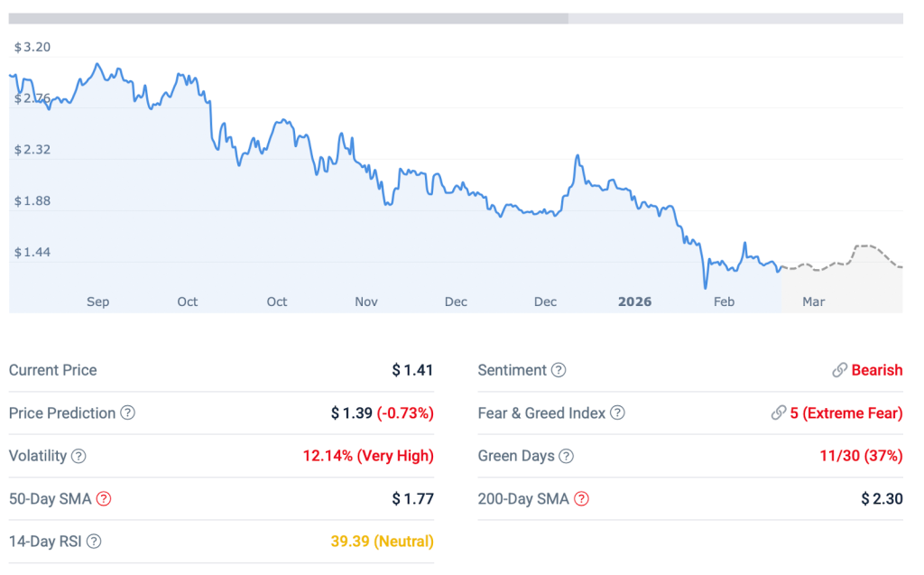Open the Volatility help question mark

pos(79,456)
